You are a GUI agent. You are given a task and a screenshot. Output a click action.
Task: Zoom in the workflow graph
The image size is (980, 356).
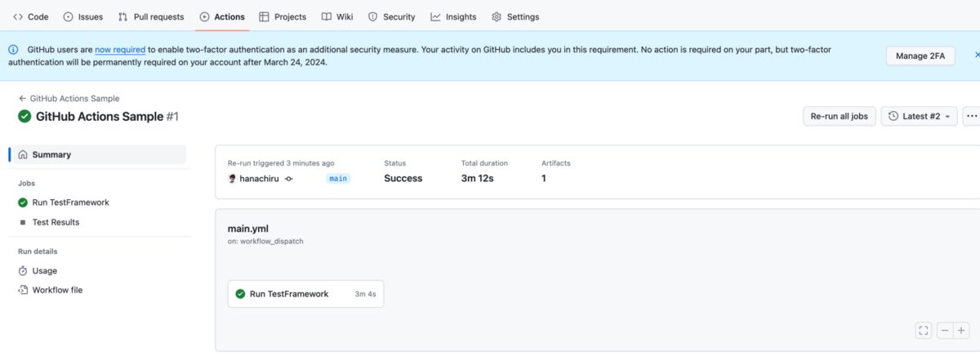tap(961, 330)
